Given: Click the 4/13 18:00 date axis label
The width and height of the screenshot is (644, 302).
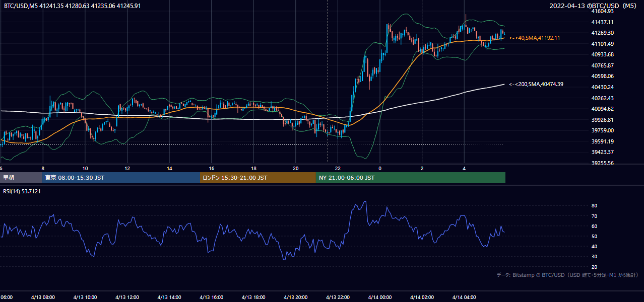Looking at the screenshot, I should click(253, 297).
